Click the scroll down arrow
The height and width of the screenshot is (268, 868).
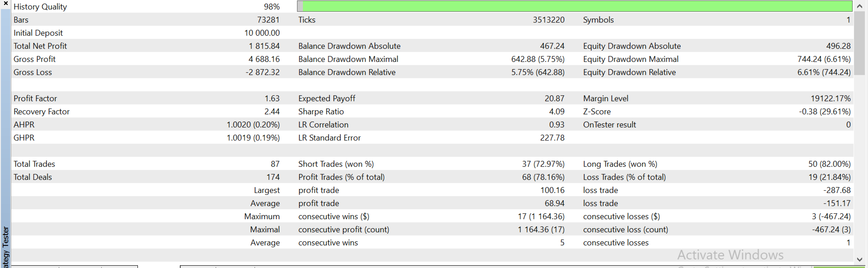(859, 259)
